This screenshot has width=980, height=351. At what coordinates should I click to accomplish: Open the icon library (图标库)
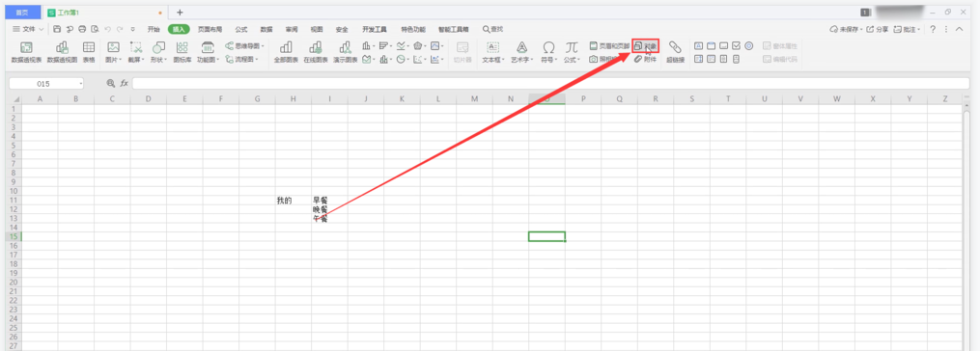182,52
